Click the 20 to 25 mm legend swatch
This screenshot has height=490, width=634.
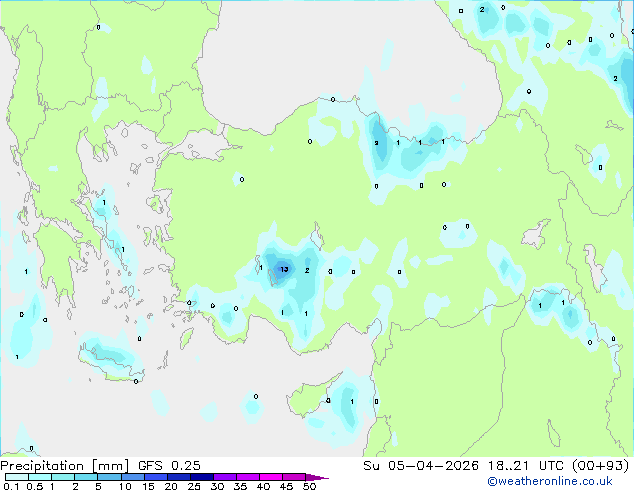pos(179,477)
